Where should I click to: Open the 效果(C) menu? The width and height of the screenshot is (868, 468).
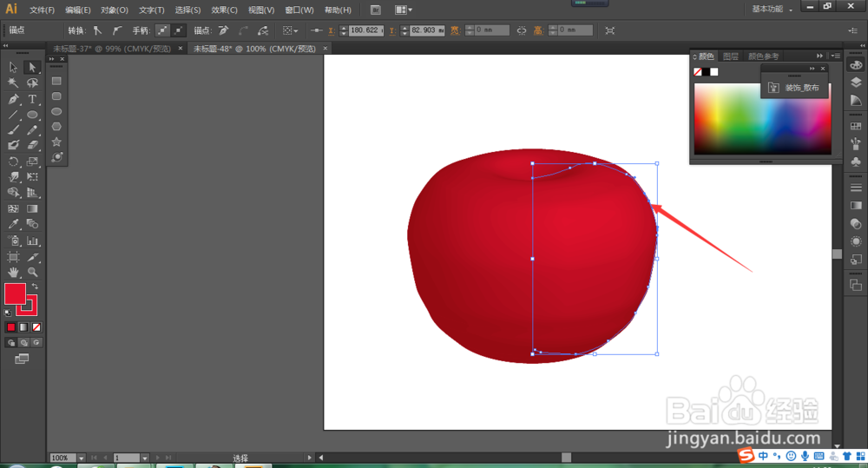(224, 10)
